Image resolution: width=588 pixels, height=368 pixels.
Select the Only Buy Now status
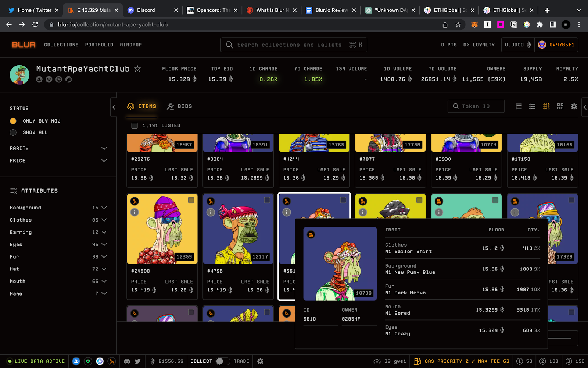(13, 121)
